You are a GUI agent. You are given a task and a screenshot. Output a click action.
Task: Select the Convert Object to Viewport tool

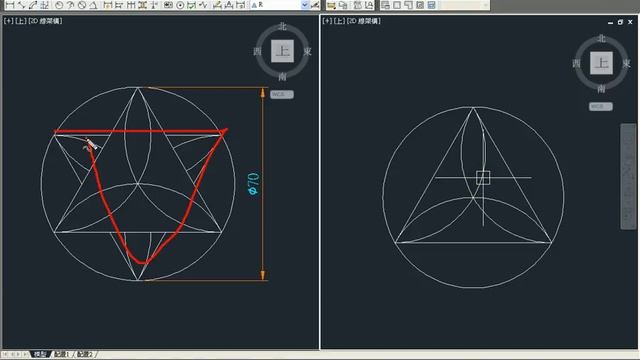pyautogui.click(x=420, y=5)
